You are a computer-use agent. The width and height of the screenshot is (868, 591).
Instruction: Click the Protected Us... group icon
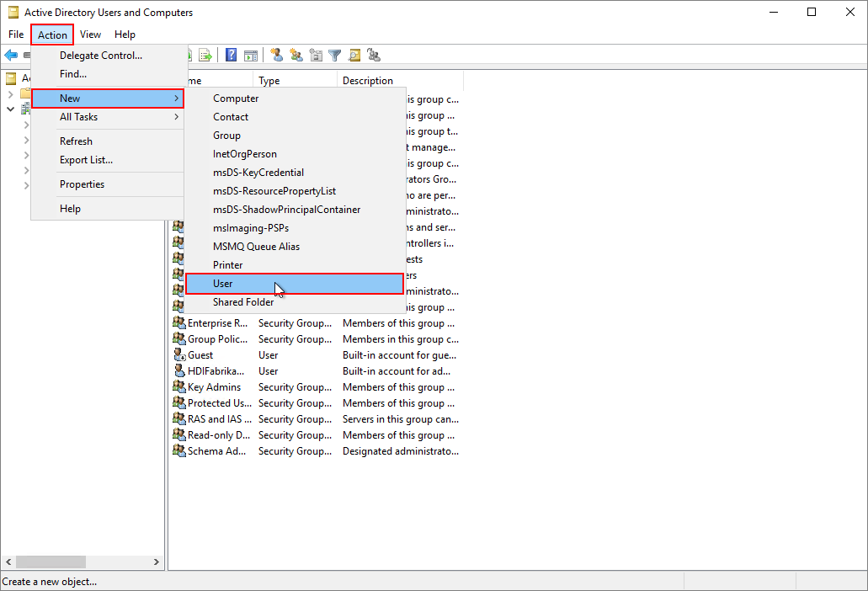coord(178,403)
